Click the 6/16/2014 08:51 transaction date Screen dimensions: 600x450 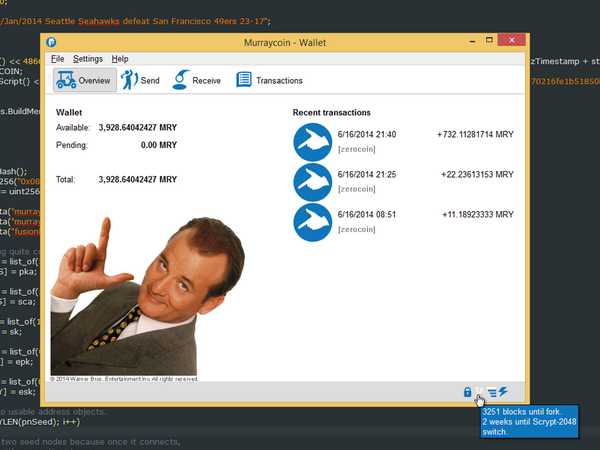tap(367, 215)
